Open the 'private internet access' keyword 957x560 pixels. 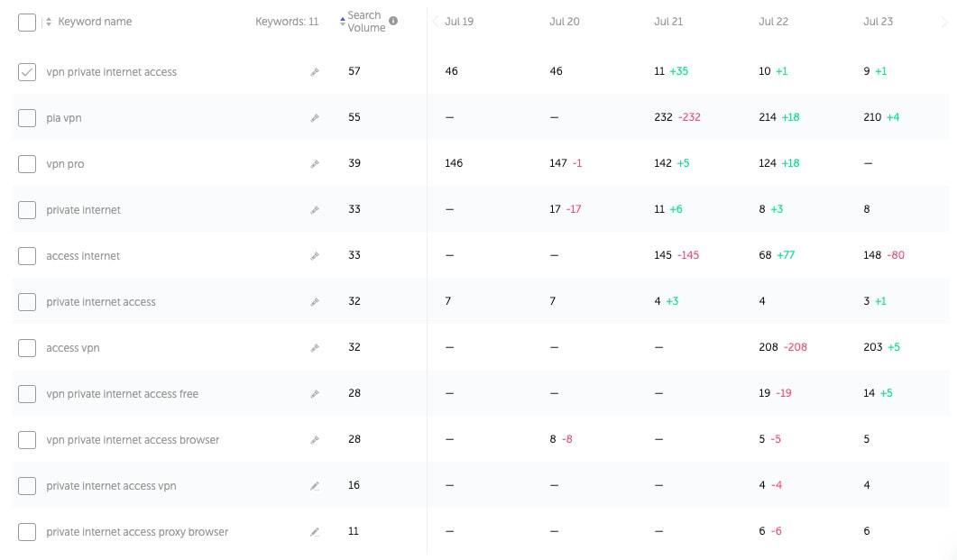pyautogui.click(x=101, y=302)
